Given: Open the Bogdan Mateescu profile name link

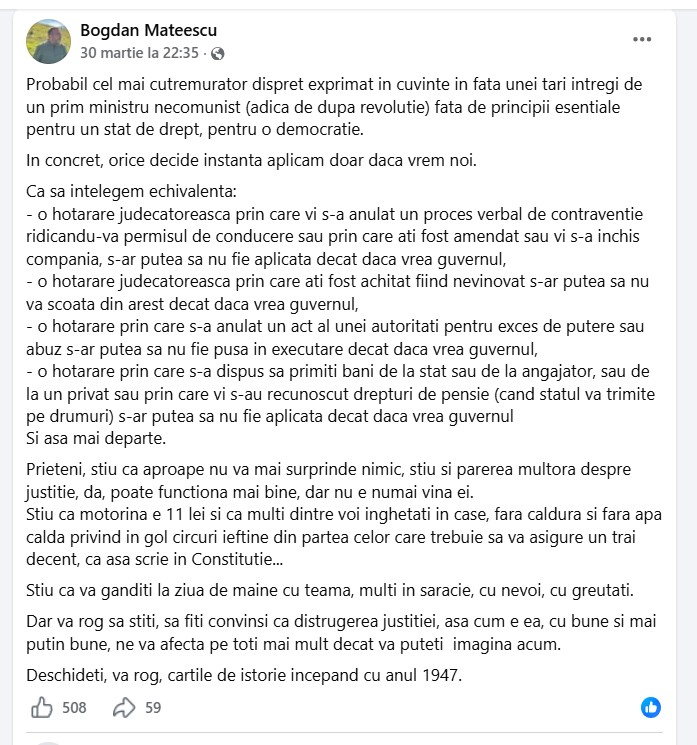Looking at the screenshot, I should pos(148,31).
